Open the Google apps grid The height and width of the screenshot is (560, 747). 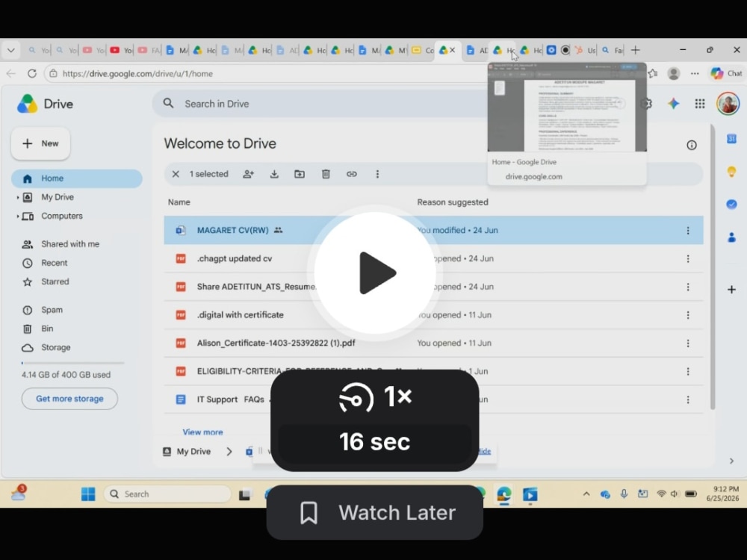(x=700, y=104)
